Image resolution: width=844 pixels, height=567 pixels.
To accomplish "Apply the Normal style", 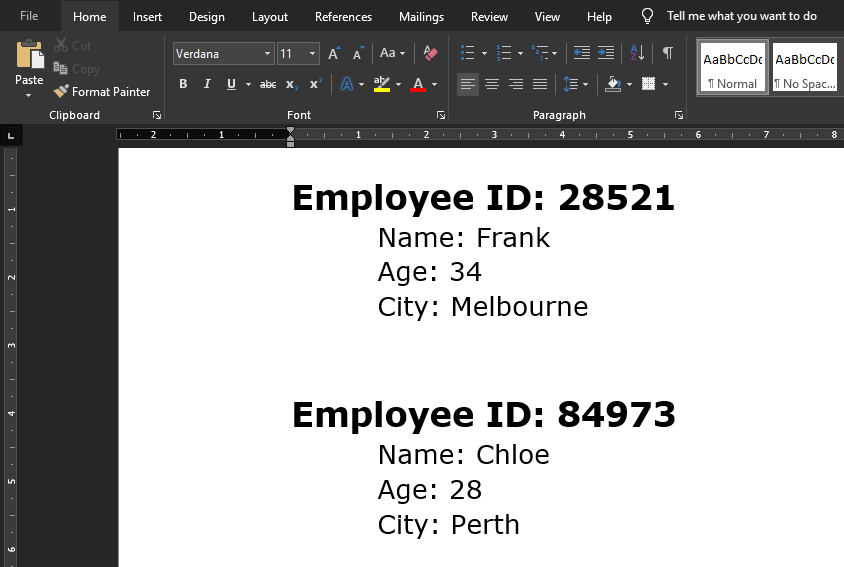I will [x=732, y=67].
